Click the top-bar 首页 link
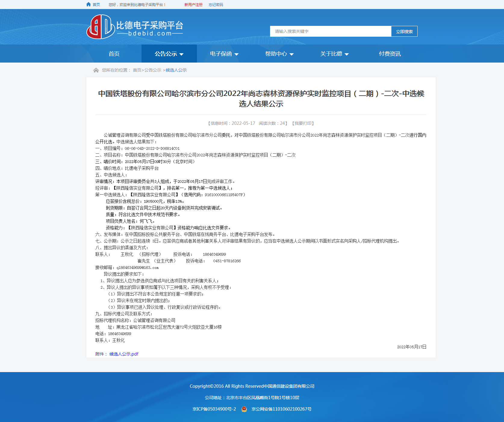 pyautogui.click(x=96, y=5)
